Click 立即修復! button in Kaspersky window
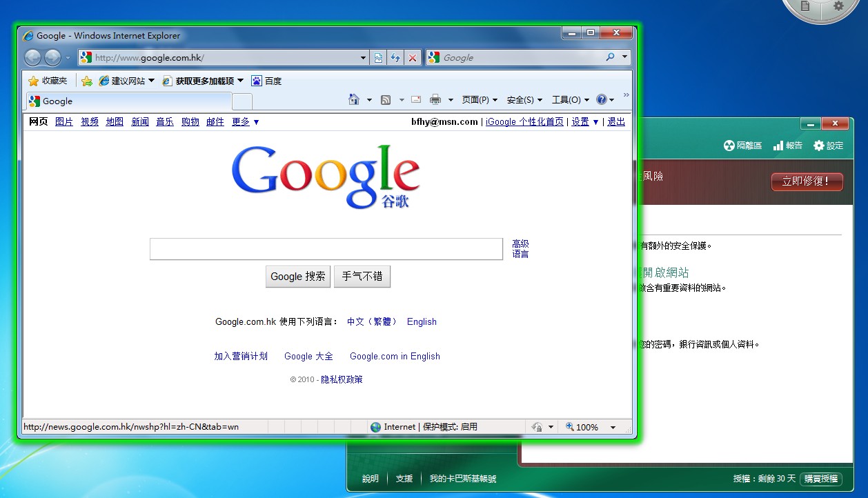The width and height of the screenshot is (868, 498). tap(807, 182)
